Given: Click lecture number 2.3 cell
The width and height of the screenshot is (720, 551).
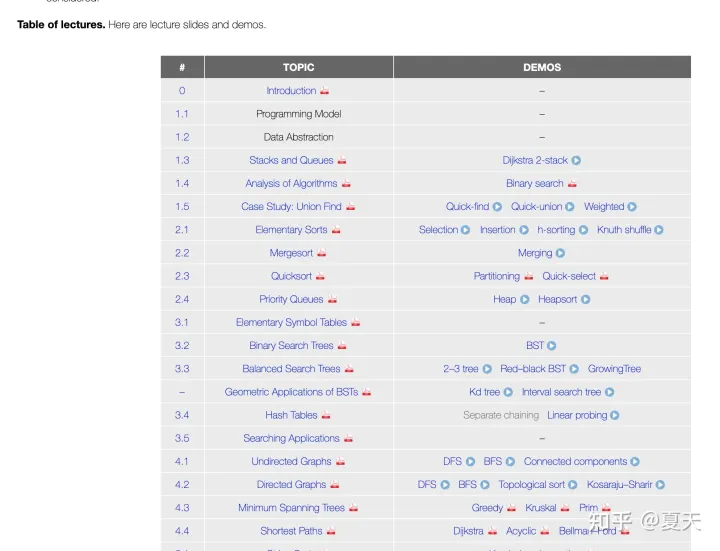Looking at the screenshot, I should coord(182,276).
